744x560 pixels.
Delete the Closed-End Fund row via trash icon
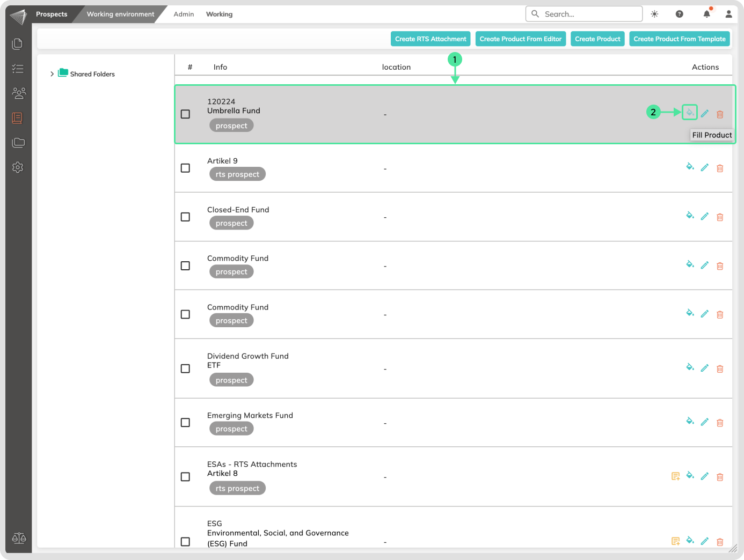(720, 217)
